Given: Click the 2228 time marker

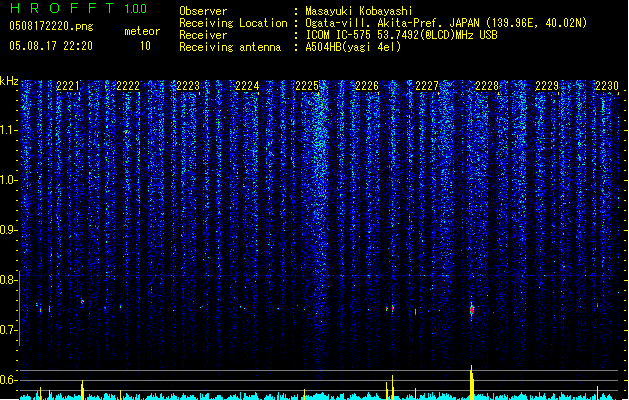Looking at the screenshot, I should [487, 85].
